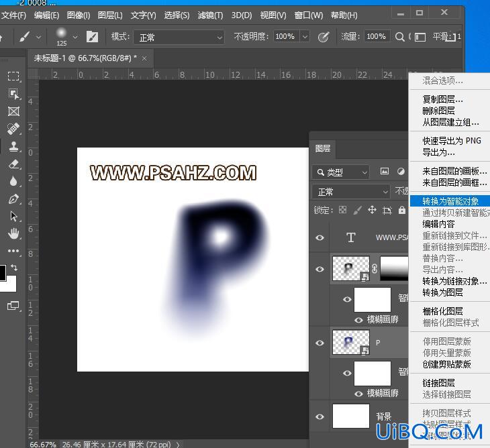
Task: Hide the masked P smart object layer
Action: tap(320, 269)
